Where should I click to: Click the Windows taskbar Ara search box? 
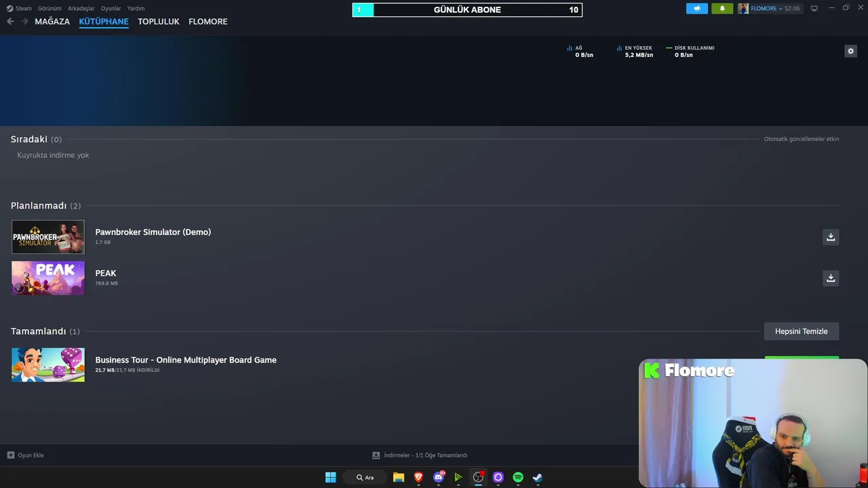pos(365,477)
